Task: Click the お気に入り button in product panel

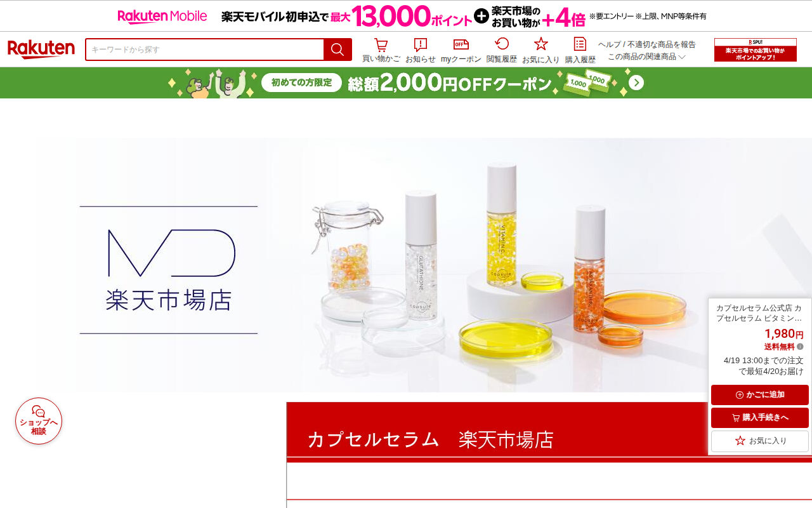Action: point(760,441)
